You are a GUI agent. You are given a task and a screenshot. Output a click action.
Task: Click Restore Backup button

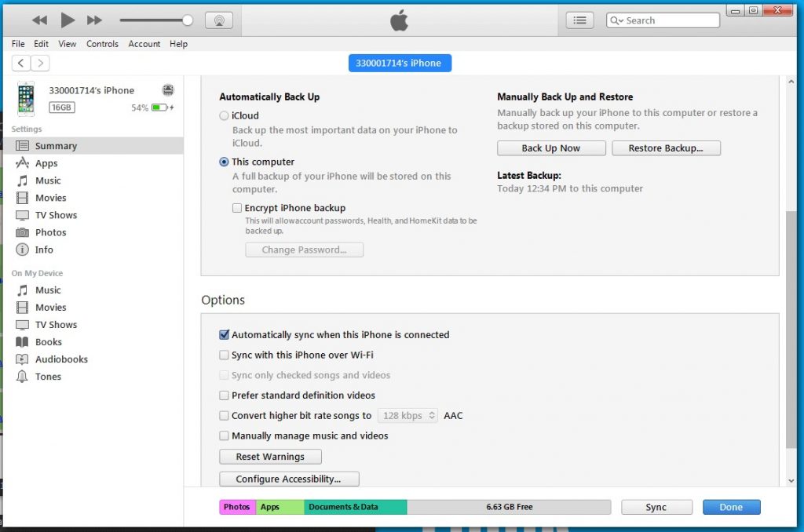(x=666, y=148)
